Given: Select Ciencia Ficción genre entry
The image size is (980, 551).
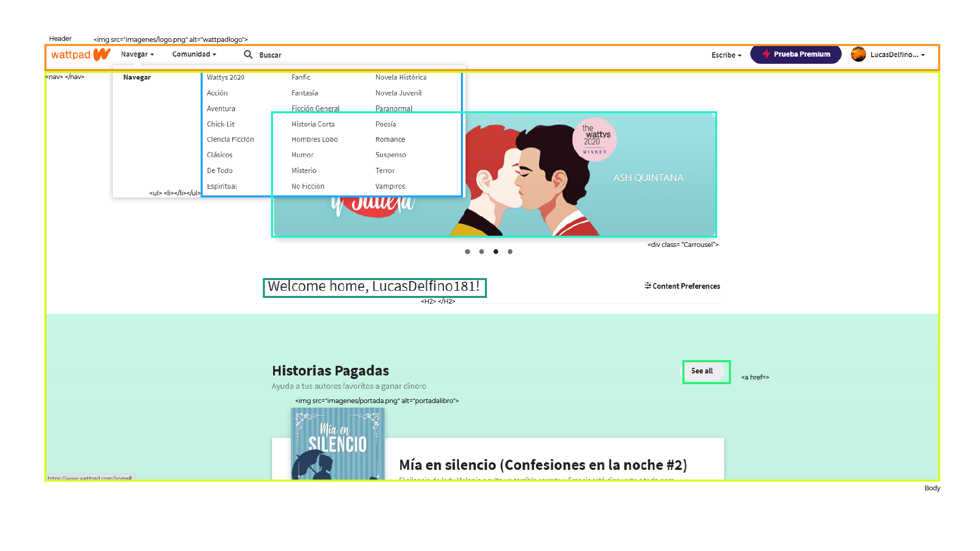Looking at the screenshot, I should [x=230, y=139].
